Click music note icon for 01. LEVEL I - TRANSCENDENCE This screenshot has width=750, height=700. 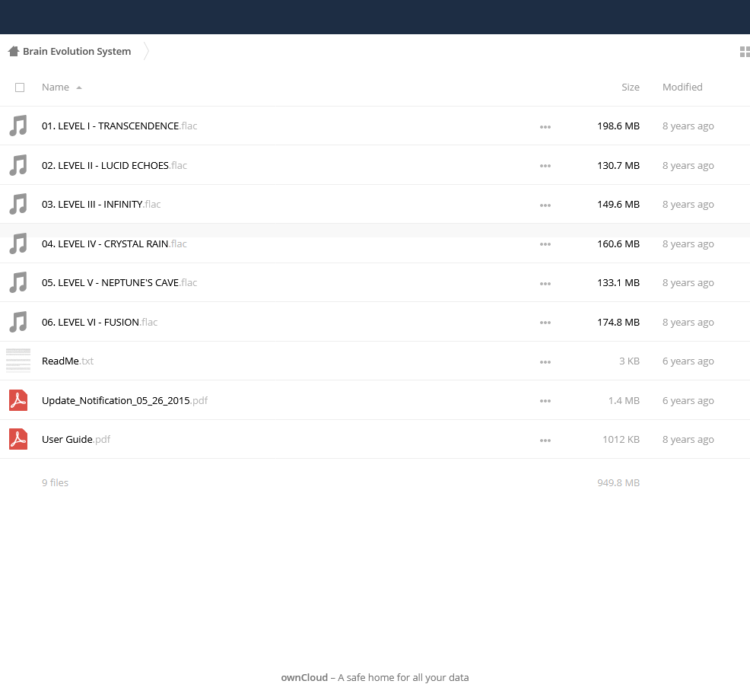(x=18, y=126)
